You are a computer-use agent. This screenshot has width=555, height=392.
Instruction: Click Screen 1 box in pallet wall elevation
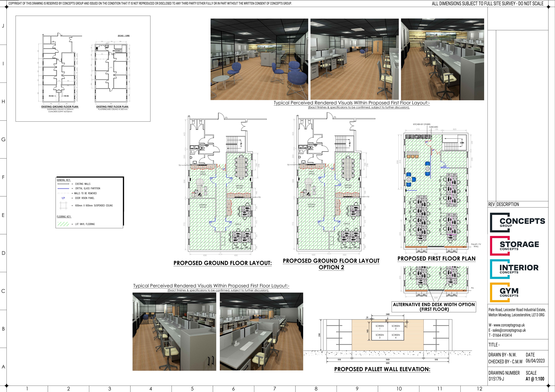pyautogui.click(x=380, y=327)
